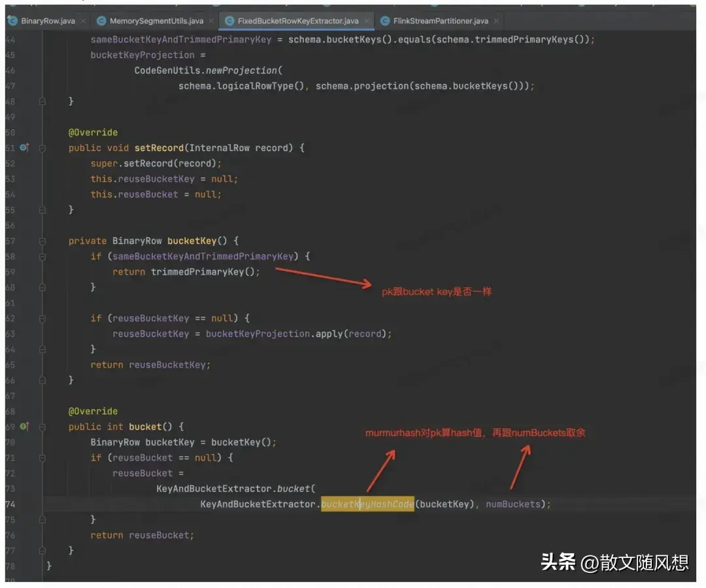Viewport: 706px width, 588px height.
Task: Click trimmedPrimaryKey() in the return statement
Action: coord(203,271)
